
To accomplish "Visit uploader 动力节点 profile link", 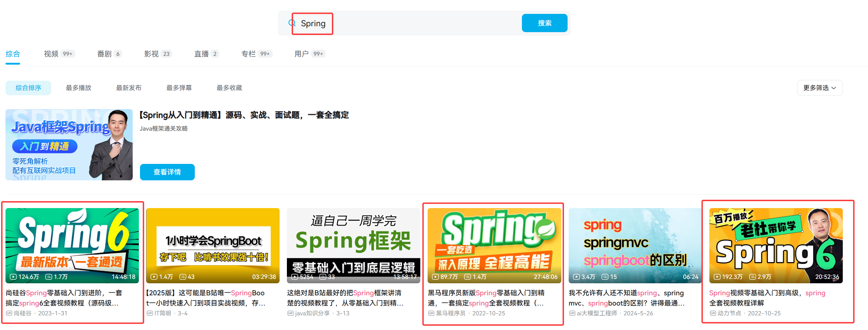I will (729, 313).
